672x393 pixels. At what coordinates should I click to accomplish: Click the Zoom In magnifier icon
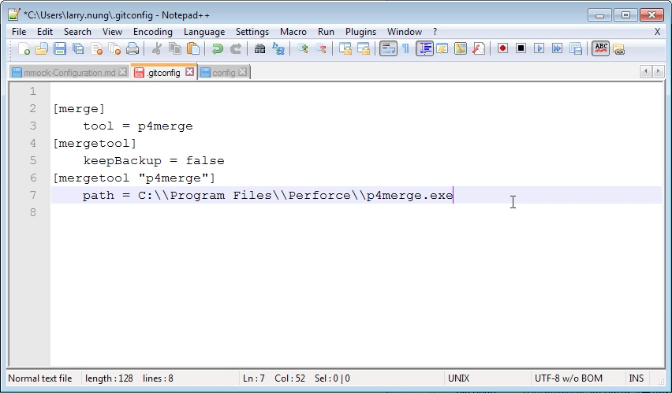(303, 49)
